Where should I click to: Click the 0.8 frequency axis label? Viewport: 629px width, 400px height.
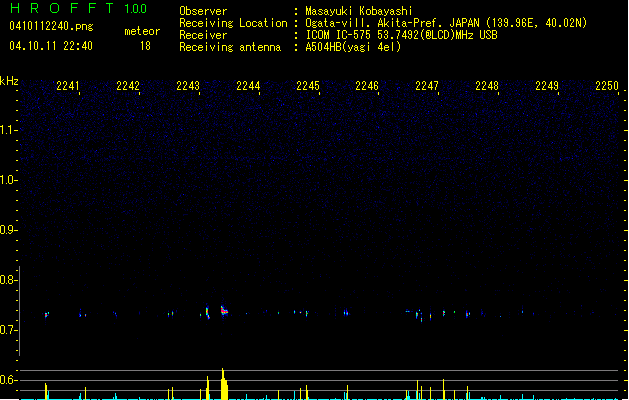tap(8, 280)
